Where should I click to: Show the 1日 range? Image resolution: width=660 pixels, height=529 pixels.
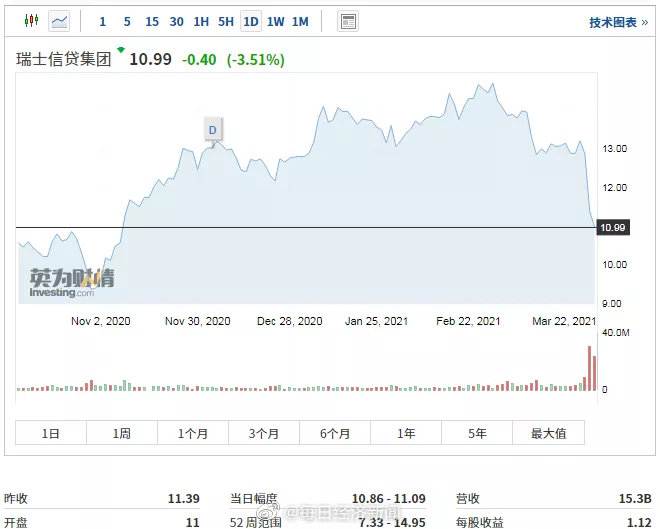pyautogui.click(x=51, y=433)
